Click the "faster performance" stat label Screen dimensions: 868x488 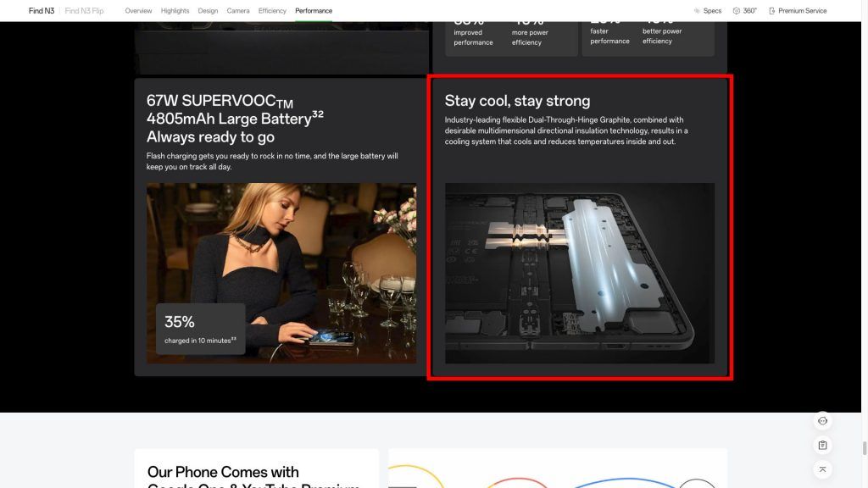609,36
